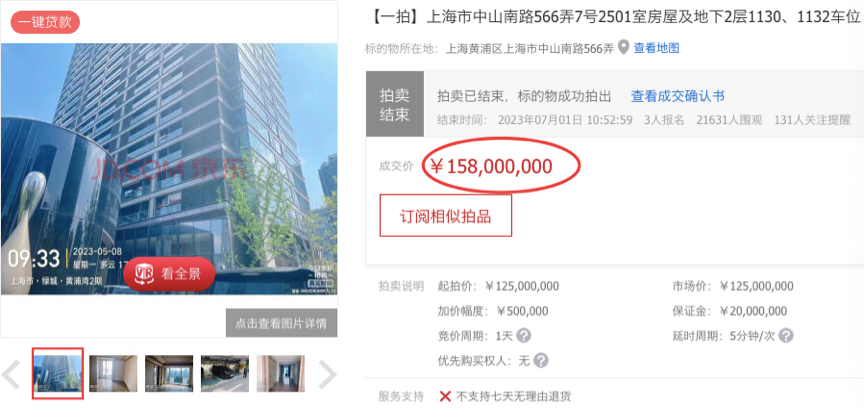Click help icon next to 延时周期
864x411 pixels.
pos(786,336)
